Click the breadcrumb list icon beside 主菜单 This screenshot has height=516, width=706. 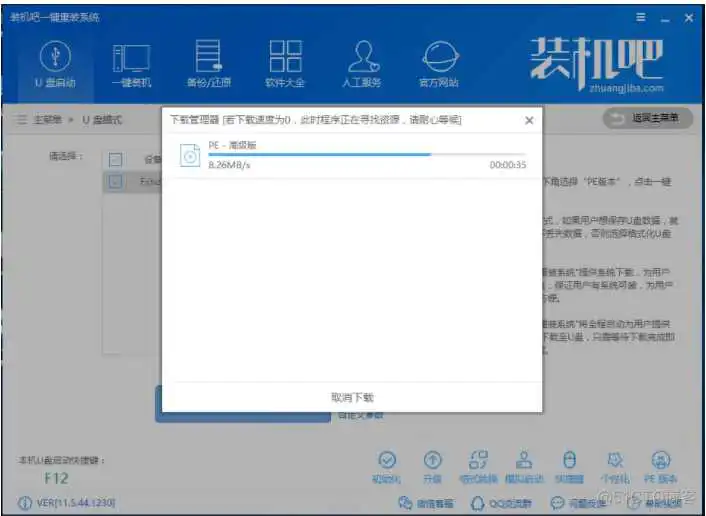tap(21, 119)
